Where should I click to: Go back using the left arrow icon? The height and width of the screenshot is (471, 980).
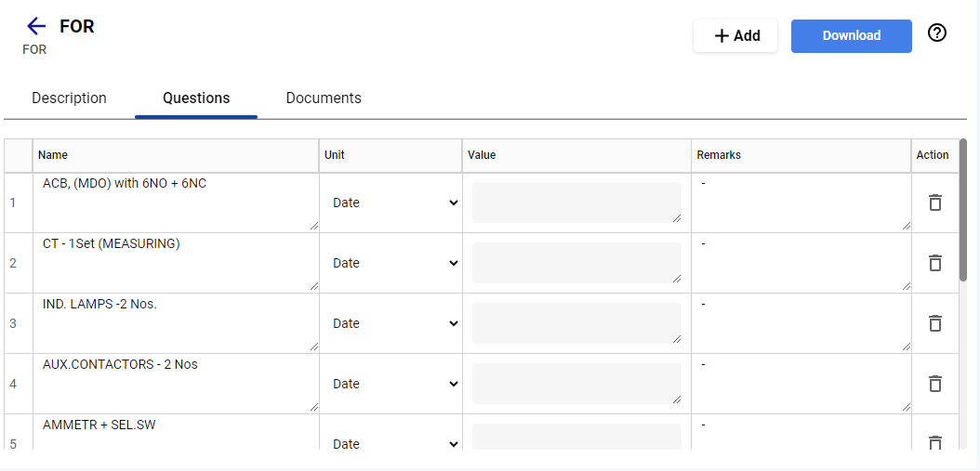[x=36, y=26]
